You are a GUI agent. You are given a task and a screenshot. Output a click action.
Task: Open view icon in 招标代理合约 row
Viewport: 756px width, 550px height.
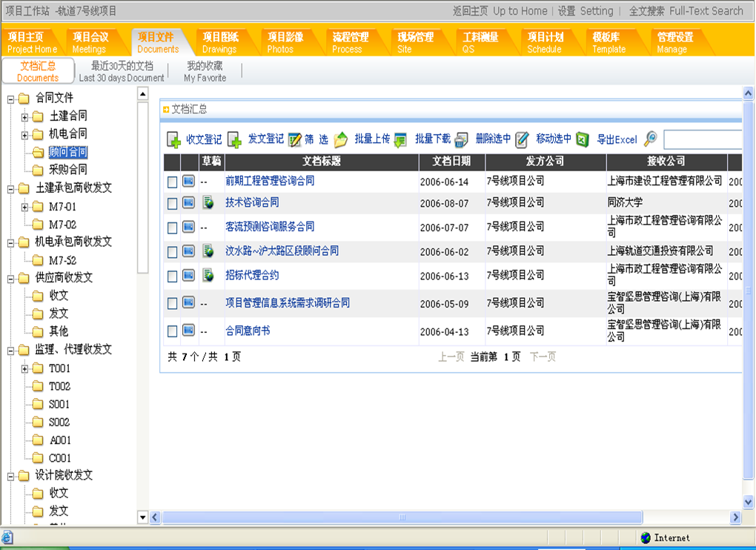tap(188, 275)
